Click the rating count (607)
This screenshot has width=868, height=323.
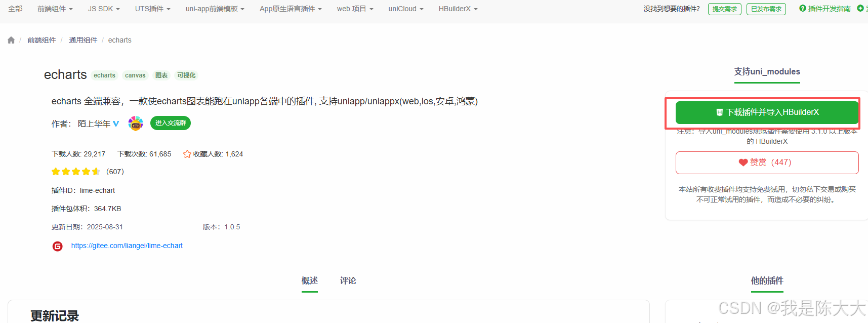point(115,172)
